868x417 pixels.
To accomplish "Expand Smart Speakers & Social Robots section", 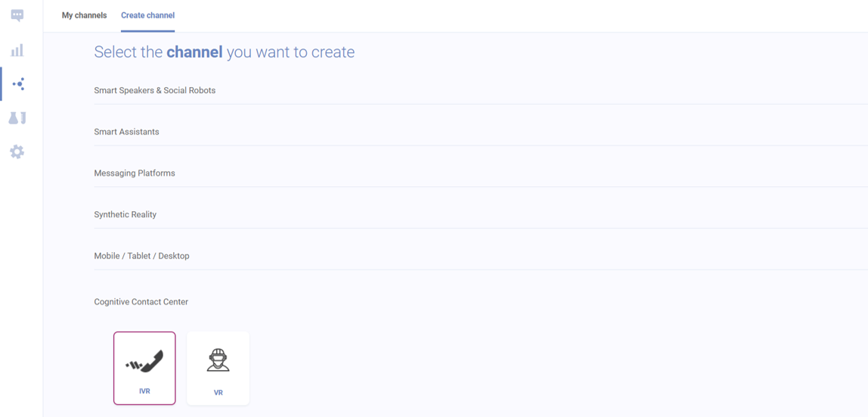I will [x=481, y=90].
